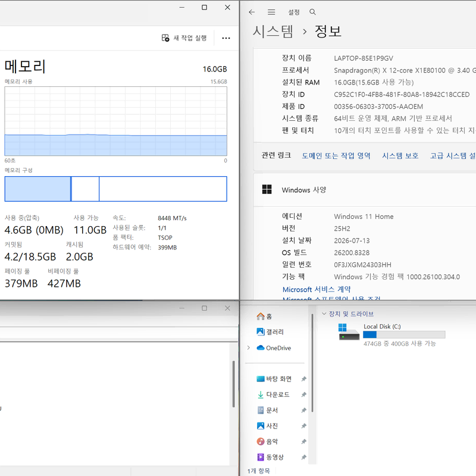Select the Local Disk (C:) drive icon
The width and height of the screenshot is (476, 476).
[x=349, y=332]
